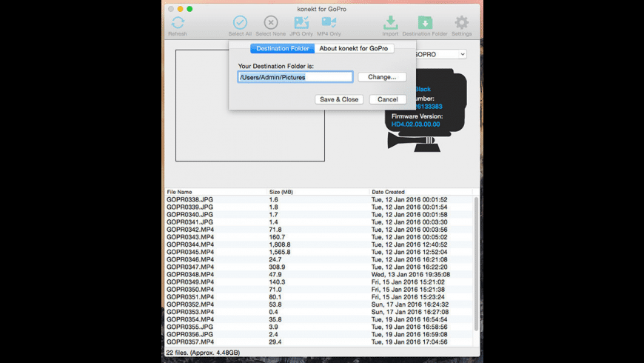
Task: Click the file list vertical scrollbar
Action: pyautogui.click(x=476, y=264)
